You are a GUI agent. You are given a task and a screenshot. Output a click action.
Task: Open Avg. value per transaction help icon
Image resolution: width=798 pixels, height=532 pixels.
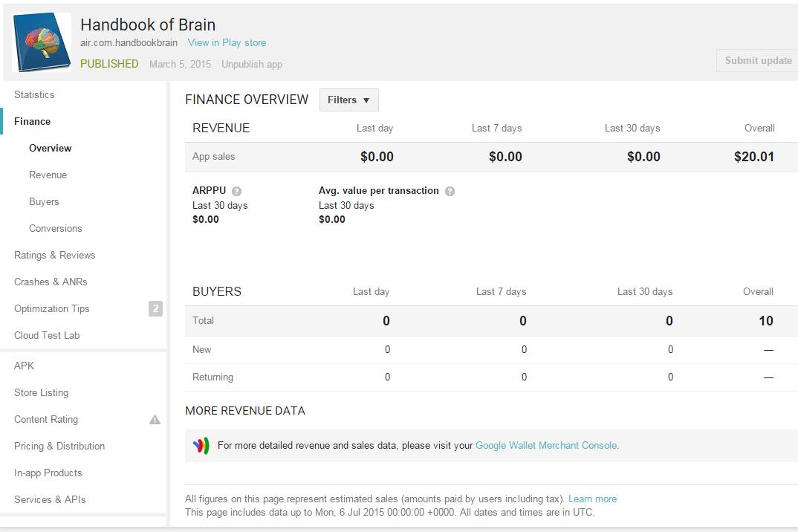coord(450,191)
